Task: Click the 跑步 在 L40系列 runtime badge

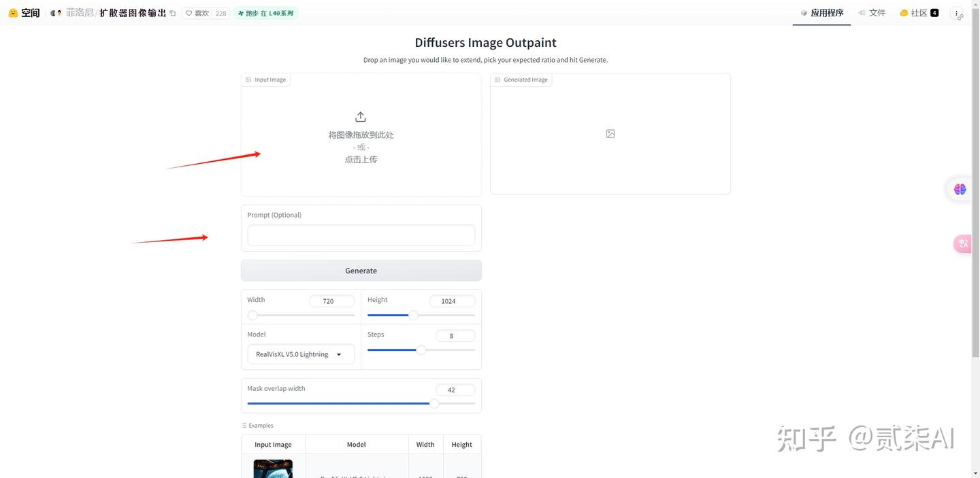Action: [x=265, y=12]
